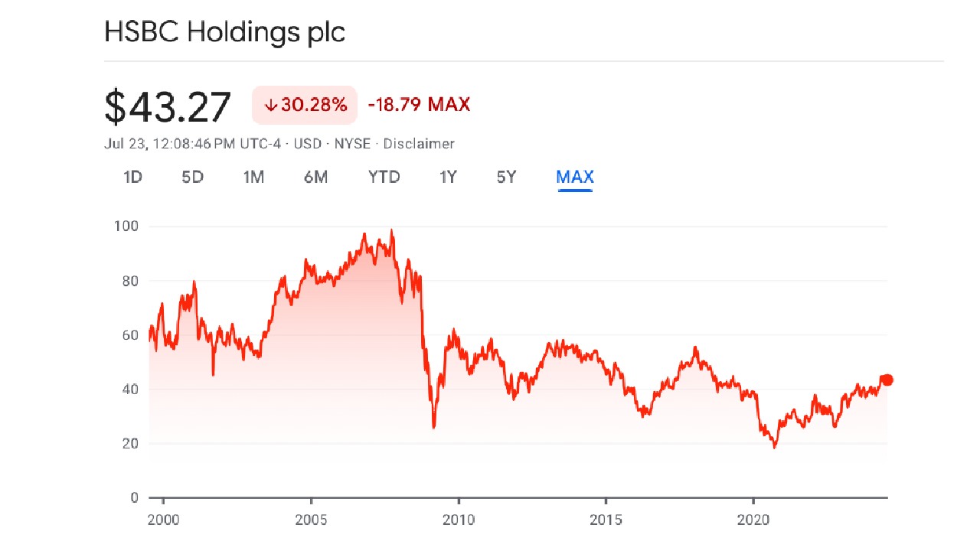Click the 2000 x-axis label
The image size is (980, 551).
click(x=165, y=520)
